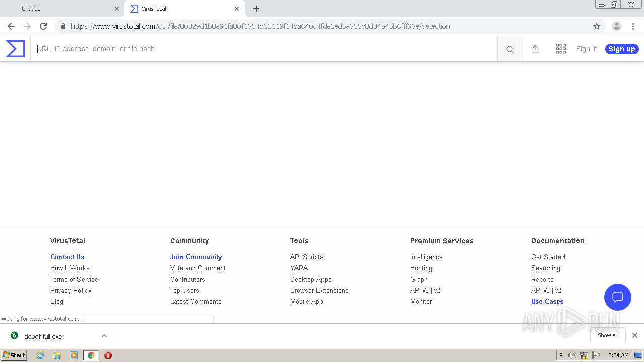Open the Top Users link
644x362 pixels.
point(185,290)
